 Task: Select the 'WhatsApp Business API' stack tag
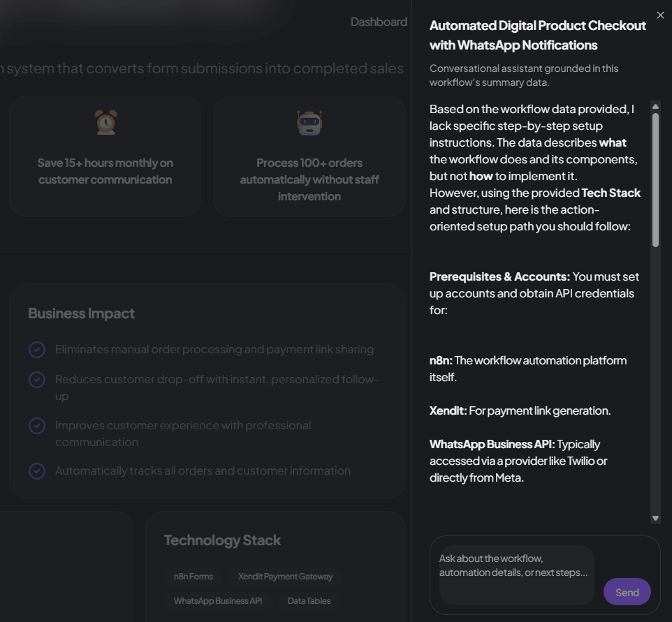(217, 601)
